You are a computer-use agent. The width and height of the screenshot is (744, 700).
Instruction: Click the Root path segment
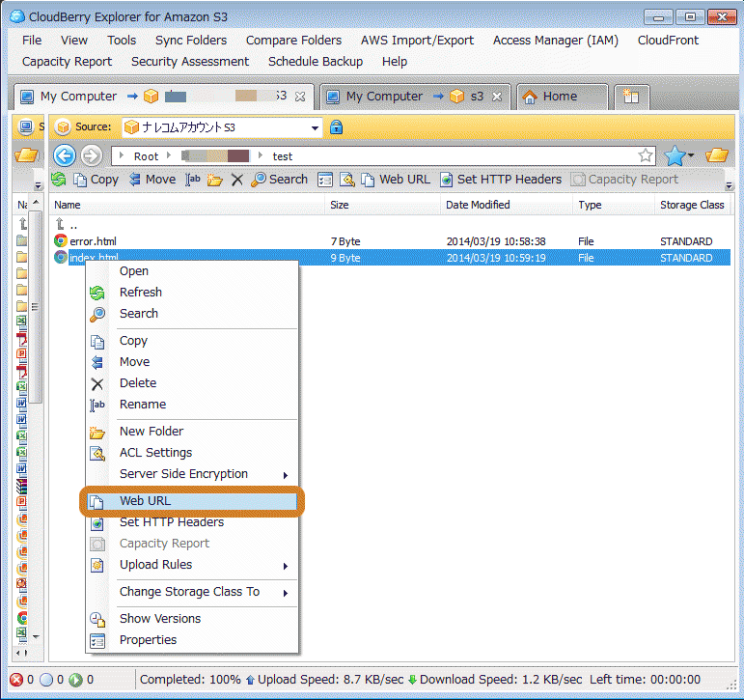[x=146, y=156]
